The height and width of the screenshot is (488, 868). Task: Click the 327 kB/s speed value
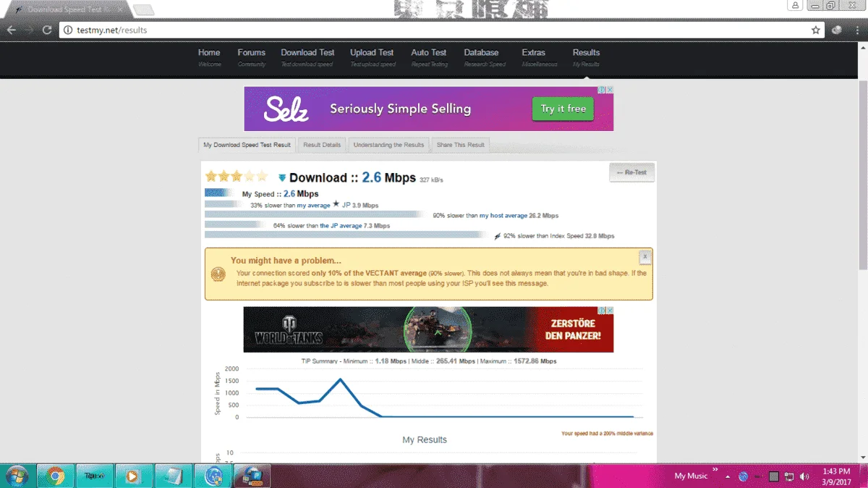tap(431, 180)
